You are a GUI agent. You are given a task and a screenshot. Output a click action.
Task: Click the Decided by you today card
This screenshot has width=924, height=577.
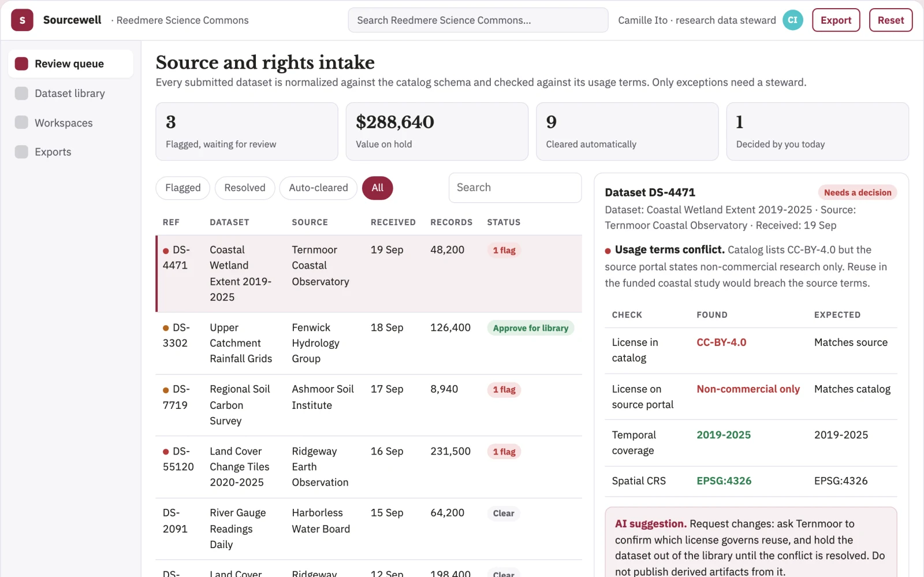point(817,132)
